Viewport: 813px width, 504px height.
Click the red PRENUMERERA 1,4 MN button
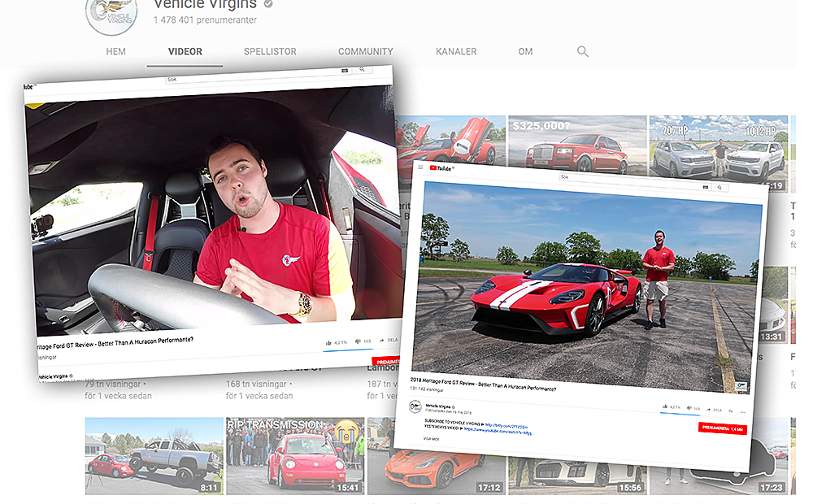[x=722, y=428]
